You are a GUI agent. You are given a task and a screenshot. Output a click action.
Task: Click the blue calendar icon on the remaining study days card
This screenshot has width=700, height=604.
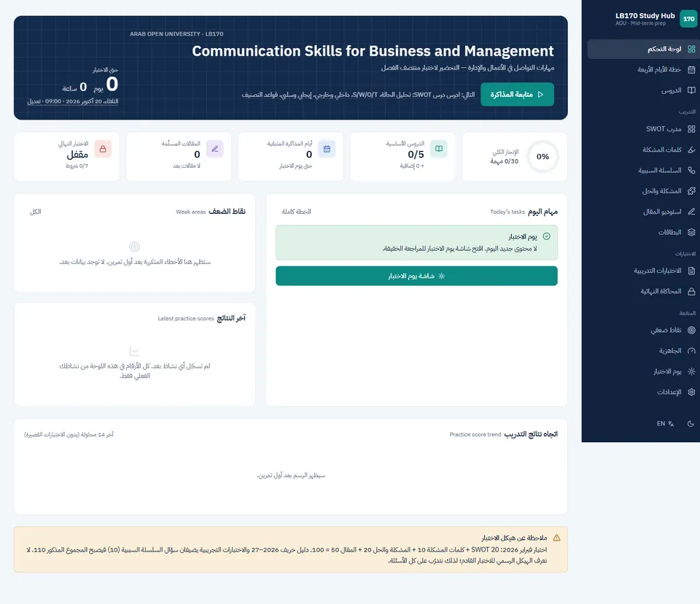327,149
